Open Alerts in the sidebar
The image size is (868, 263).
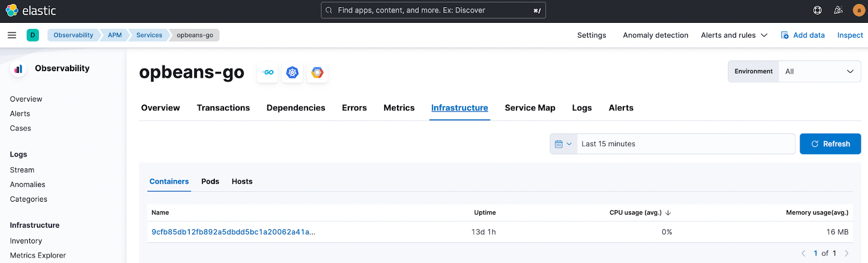(x=20, y=114)
